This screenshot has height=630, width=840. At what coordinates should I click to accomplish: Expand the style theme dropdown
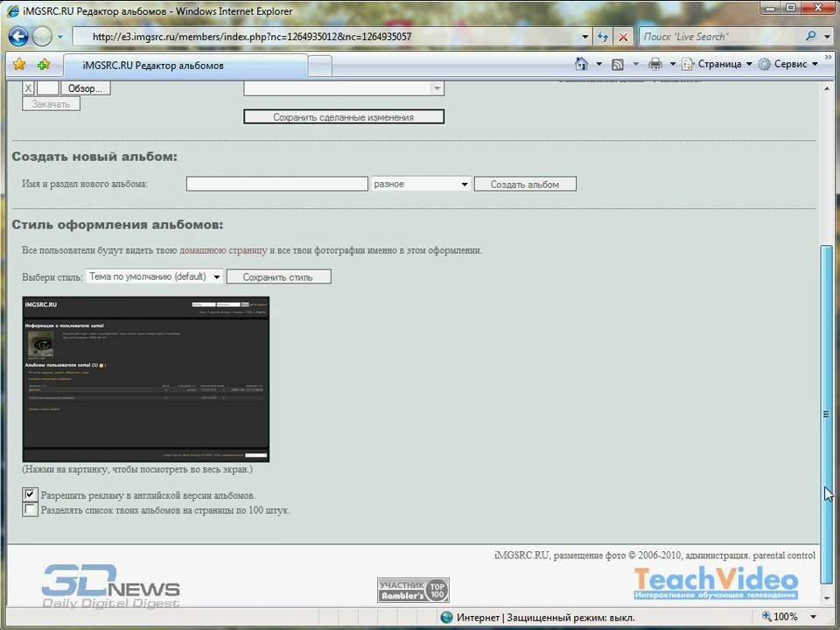tap(154, 276)
